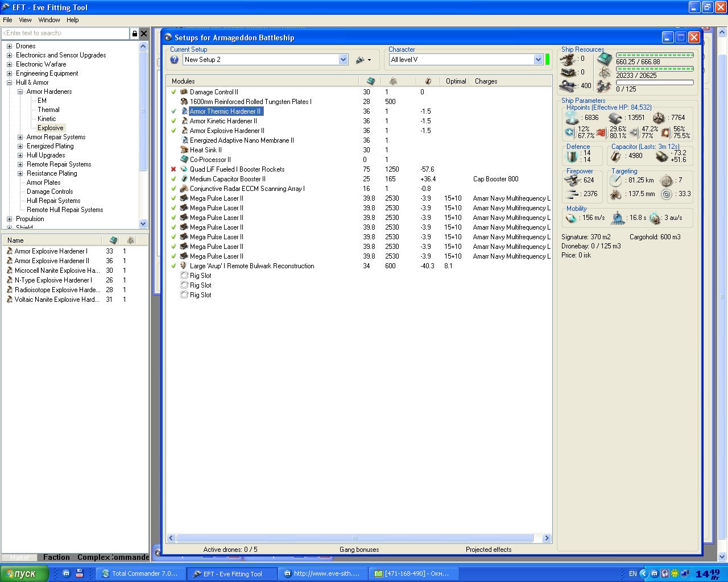Open the Windows Start menu
Image resolution: width=728 pixels, height=582 pixels.
[23, 573]
